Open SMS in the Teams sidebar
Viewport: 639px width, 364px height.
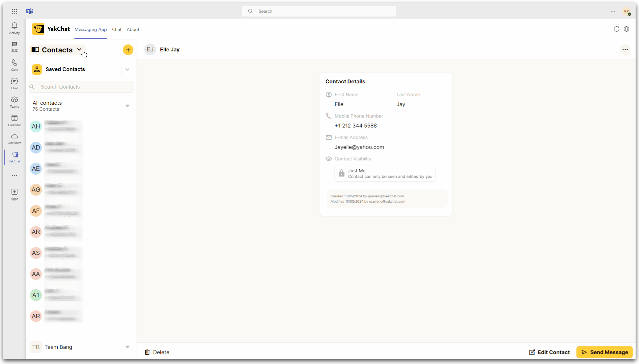(14, 46)
